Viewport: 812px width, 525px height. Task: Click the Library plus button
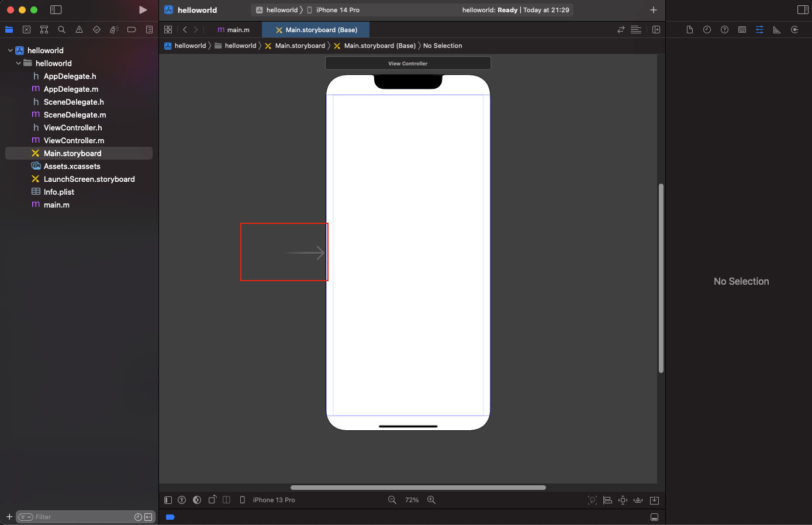pyautogui.click(x=654, y=10)
